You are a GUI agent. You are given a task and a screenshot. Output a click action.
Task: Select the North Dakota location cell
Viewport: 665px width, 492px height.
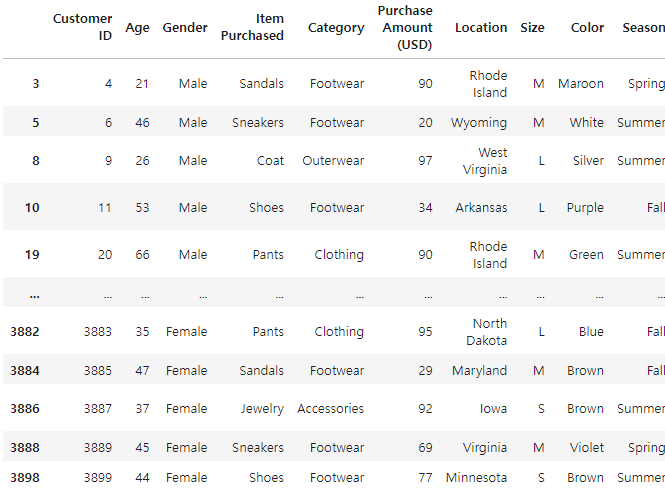486,332
